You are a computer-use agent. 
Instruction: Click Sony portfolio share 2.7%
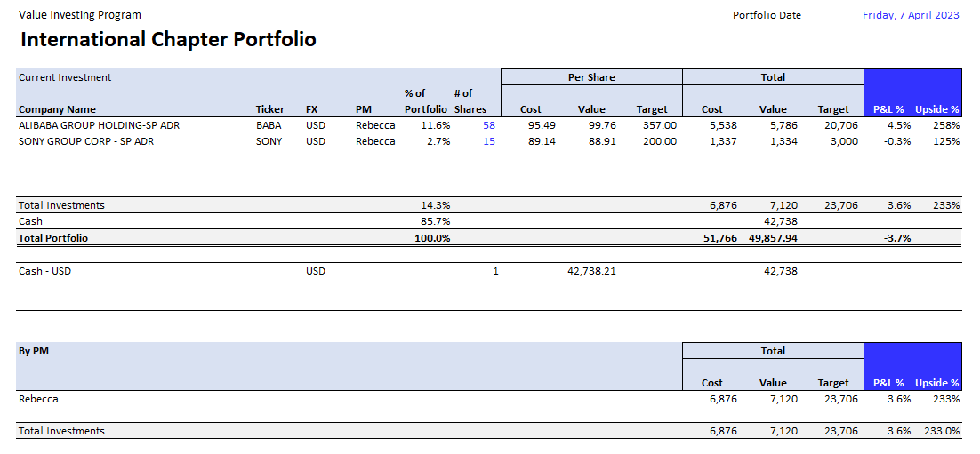(x=438, y=141)
